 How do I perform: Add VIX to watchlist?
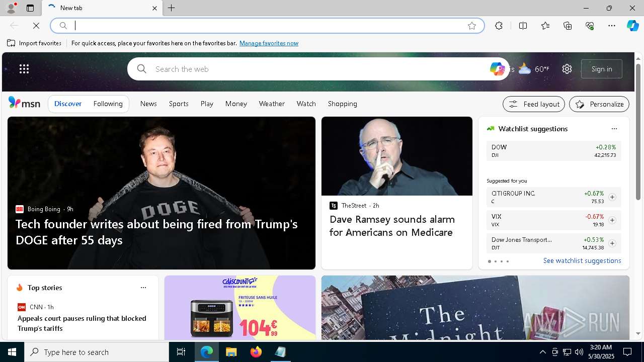[x=612, y=220]
